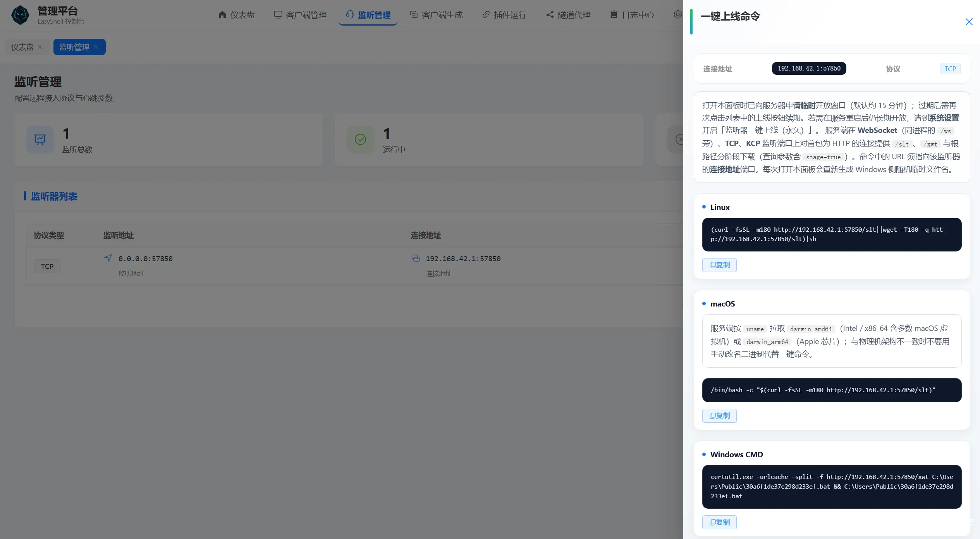The width and height of the screenshot is (980, 539).
Task: Click the 0.0.0.0:57850 listening address
Action: click(x=146, y=258)
